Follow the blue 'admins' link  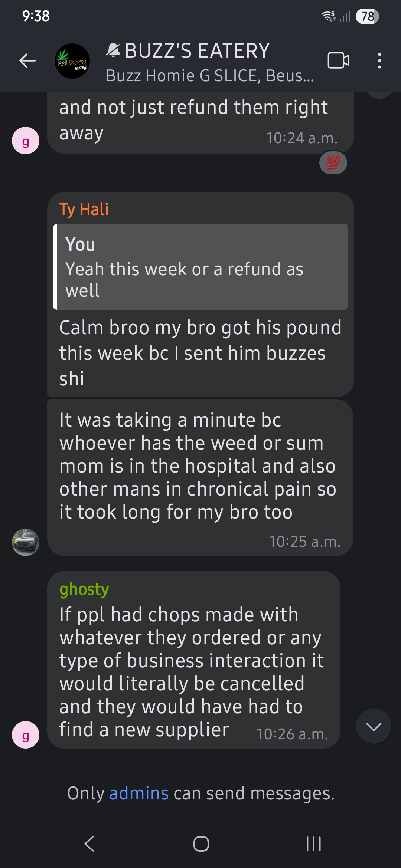(139, 793)
